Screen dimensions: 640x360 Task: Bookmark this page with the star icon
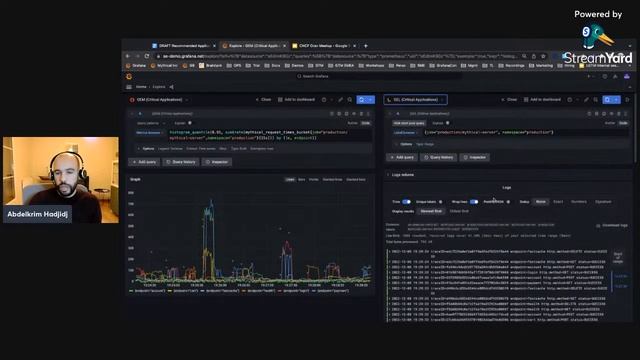pyautogui.click(x=543, y=56)
